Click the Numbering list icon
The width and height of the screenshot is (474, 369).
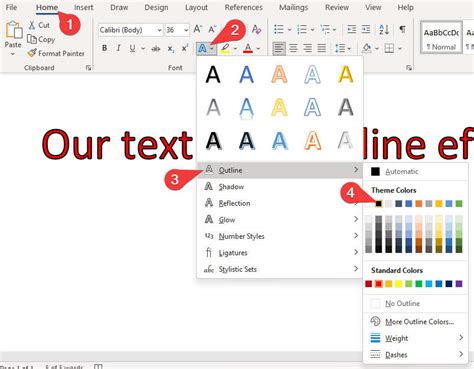tap(302, 29)
